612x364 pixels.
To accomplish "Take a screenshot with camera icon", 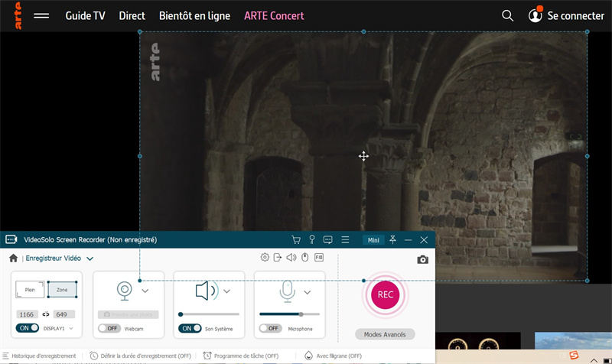I will pos(422,259).
